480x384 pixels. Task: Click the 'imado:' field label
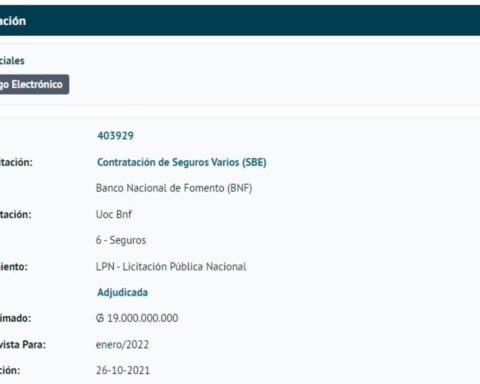[x=15, y=318]
